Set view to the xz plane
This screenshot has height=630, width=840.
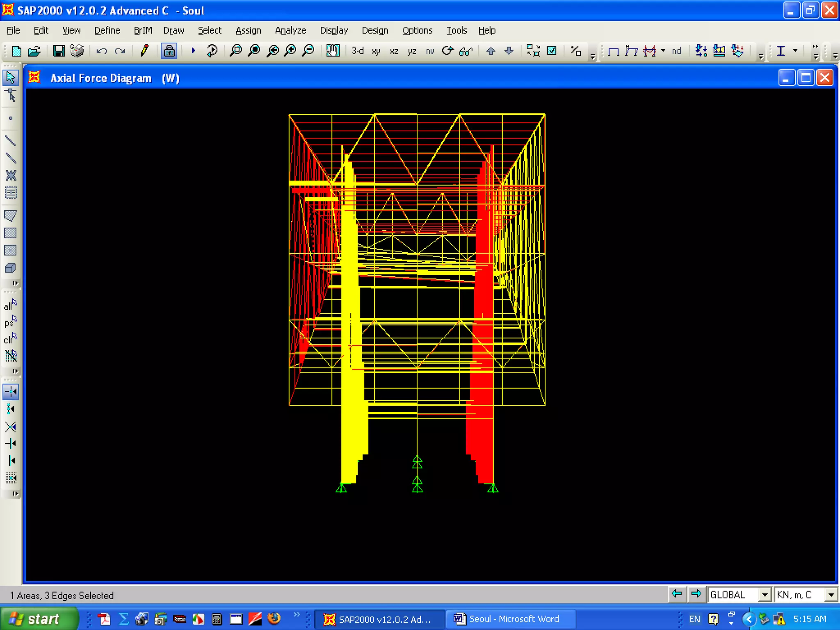[x=394, y=51]
